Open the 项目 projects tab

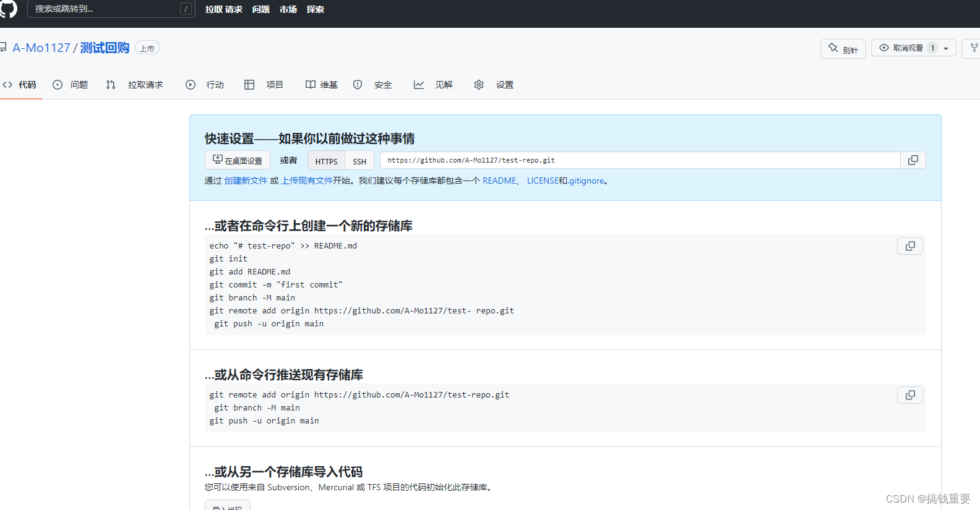(x=264, y=85)
